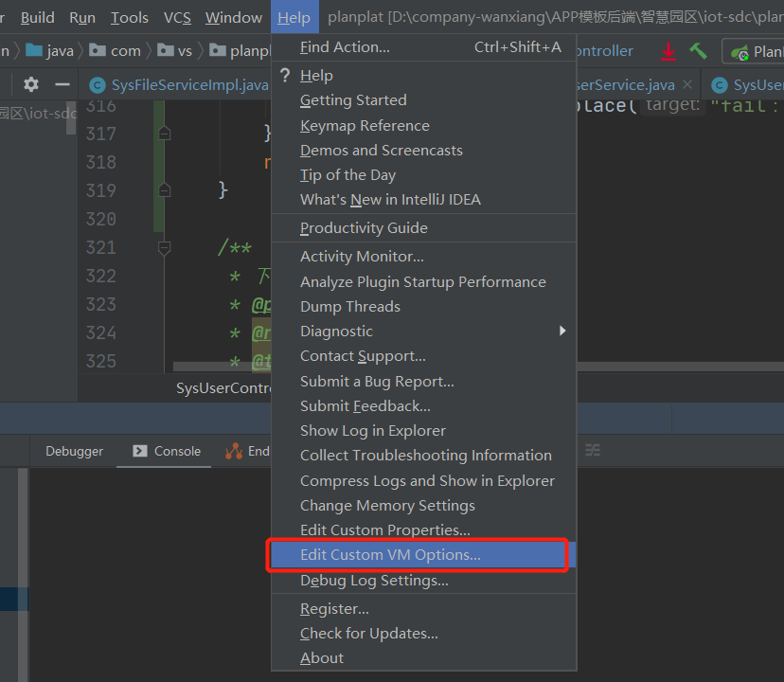Close the ...erService.java editor tab
The image size is (784, 682).
click(x=687, y=84)
